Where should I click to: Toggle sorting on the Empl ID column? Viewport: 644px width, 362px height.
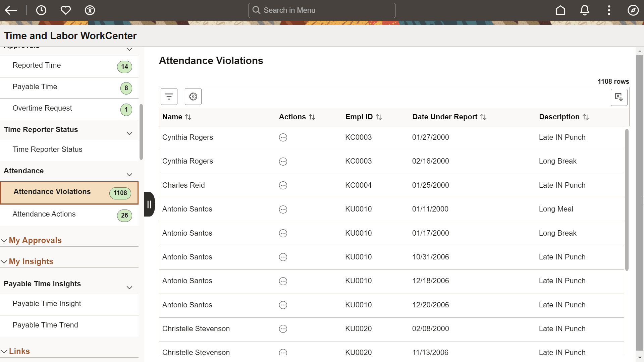click(379, 117)
